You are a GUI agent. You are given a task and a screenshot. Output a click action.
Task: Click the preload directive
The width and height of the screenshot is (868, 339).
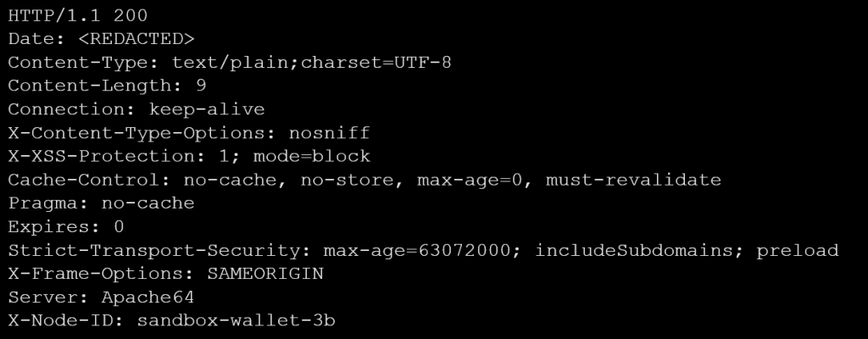point(798,250)
